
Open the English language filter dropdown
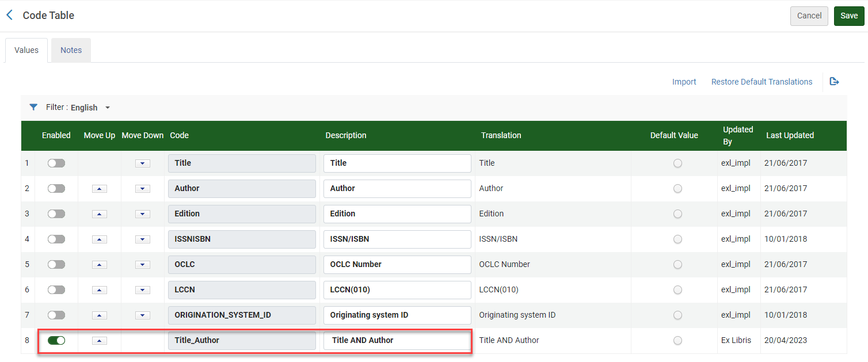(x=90, y=108)
